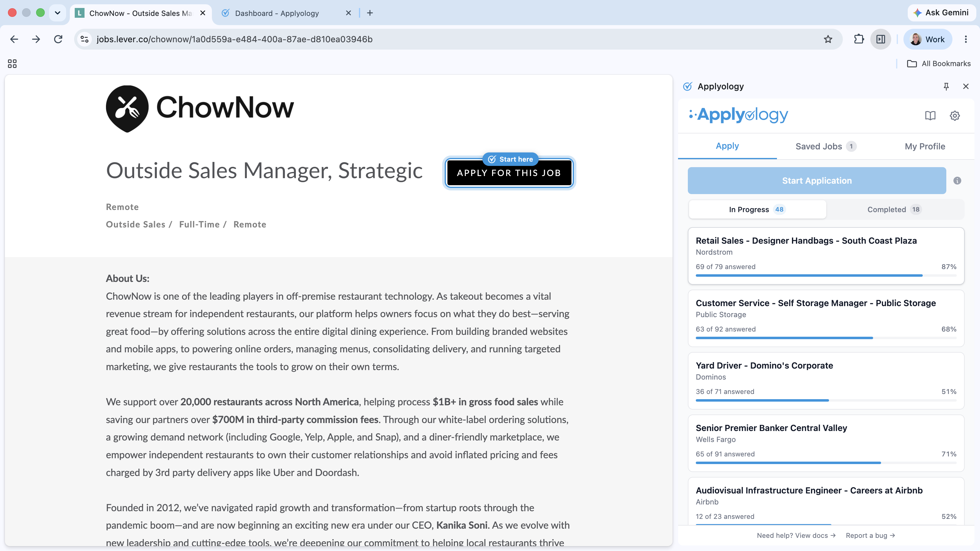The width and height of the screenshot is (980, 551).
Task: Go forward to the next page
Action: tap(36, 39)
